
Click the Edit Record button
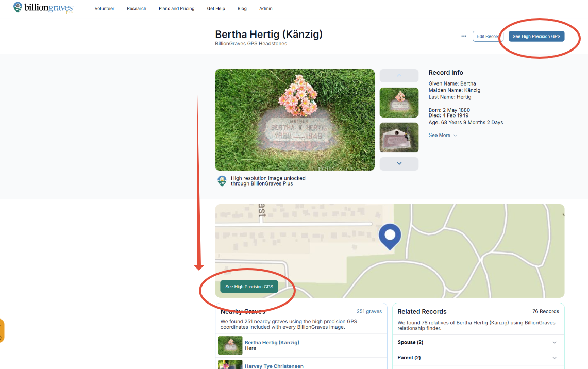(488, 37)
